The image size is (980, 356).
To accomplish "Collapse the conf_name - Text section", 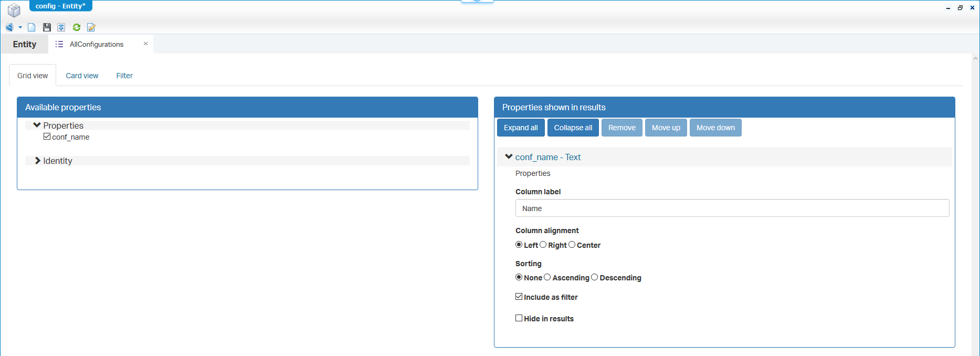I will pos(509,157).
